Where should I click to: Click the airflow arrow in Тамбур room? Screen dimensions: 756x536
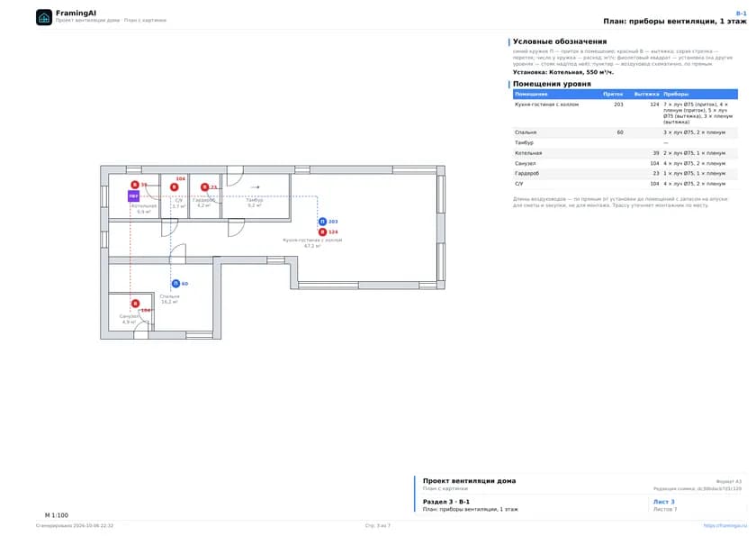tap(255, 187)
